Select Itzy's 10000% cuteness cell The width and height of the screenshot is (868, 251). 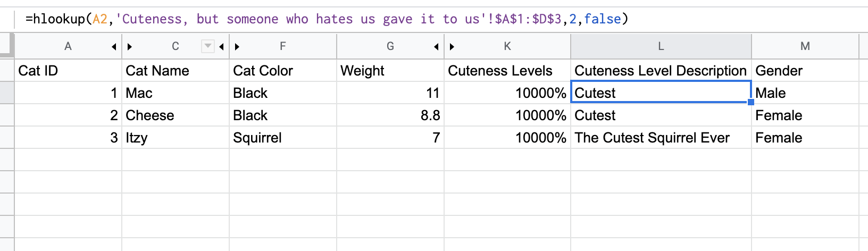507,137
